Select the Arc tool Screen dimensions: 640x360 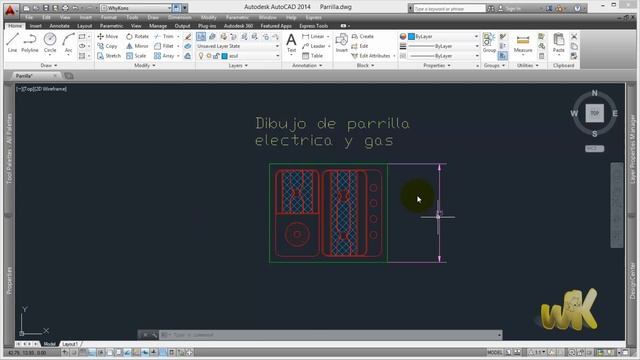[68, 42]
